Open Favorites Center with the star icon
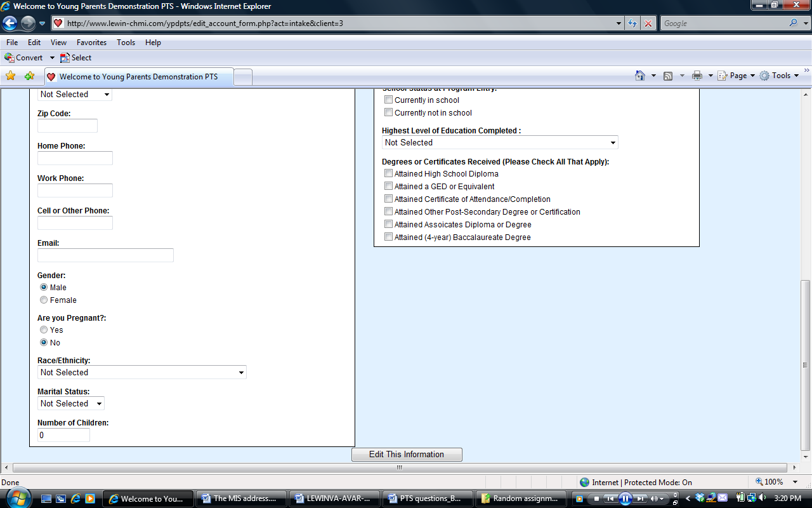The image size is (812, 508). tap(10, 76)
